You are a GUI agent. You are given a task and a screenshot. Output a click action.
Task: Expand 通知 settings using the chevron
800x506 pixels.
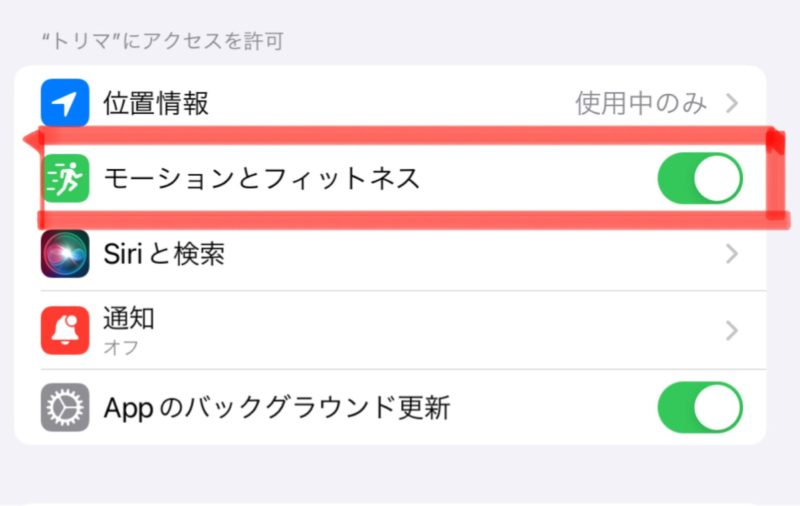(732, 330)
